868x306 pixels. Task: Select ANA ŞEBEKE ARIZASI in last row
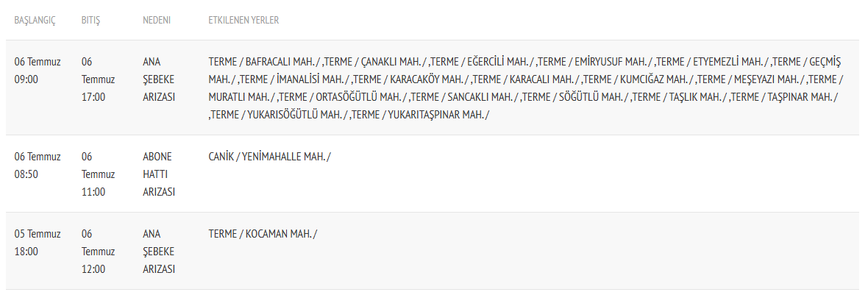[x=159, y=252]
